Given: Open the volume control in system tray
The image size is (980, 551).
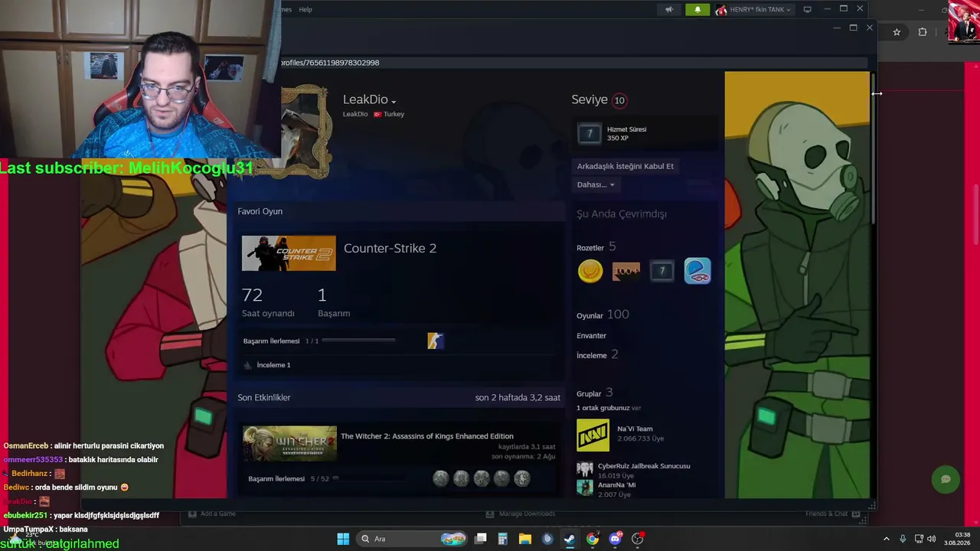Looking at the screenshot, I should (x=932, y=539).
